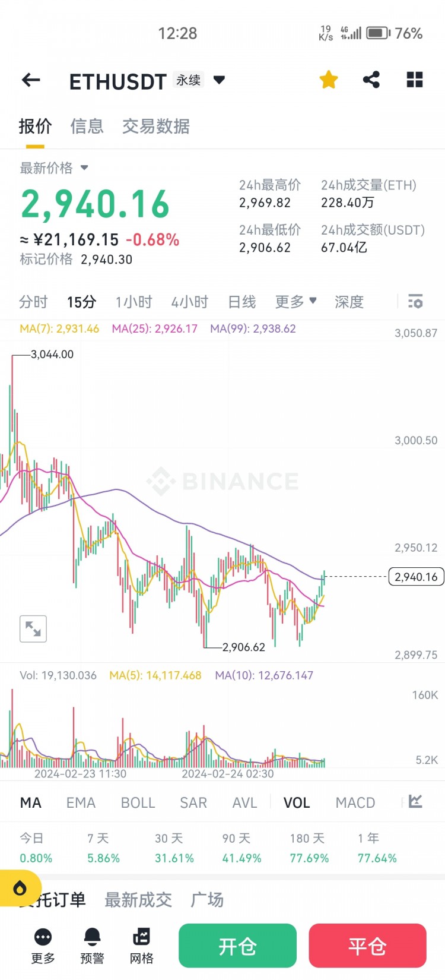
Task: Toggle the MACD indicator
Action: 355,802
